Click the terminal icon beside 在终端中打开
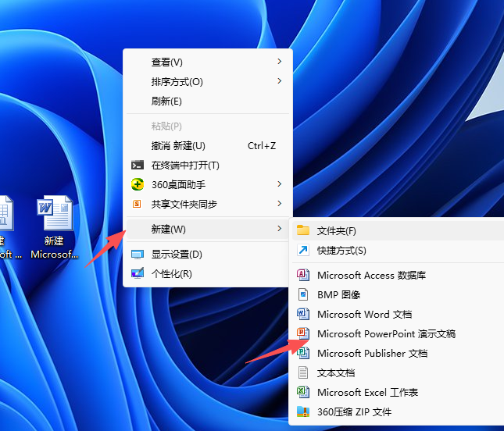The image size is (504, 431). pos(138,165)
